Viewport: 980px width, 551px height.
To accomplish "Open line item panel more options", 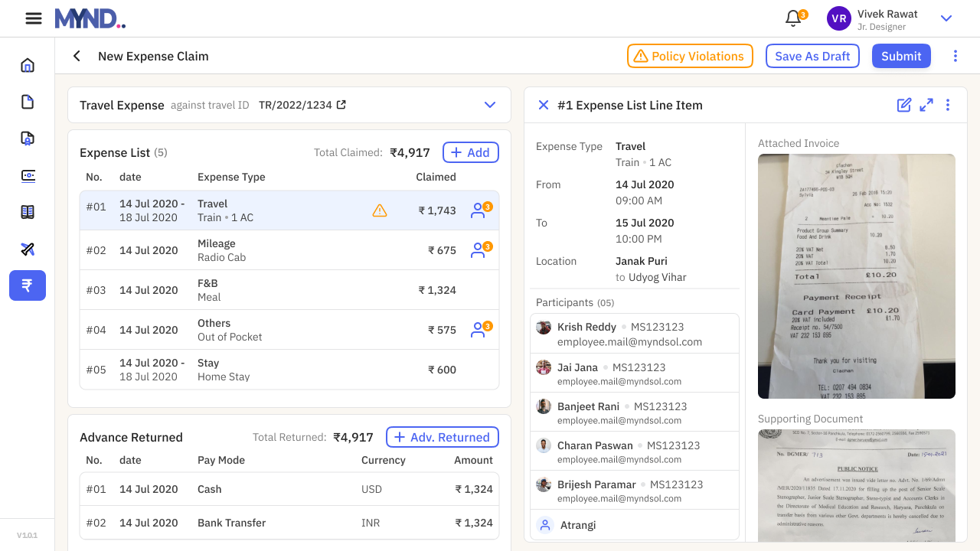I will click(948, 105).
